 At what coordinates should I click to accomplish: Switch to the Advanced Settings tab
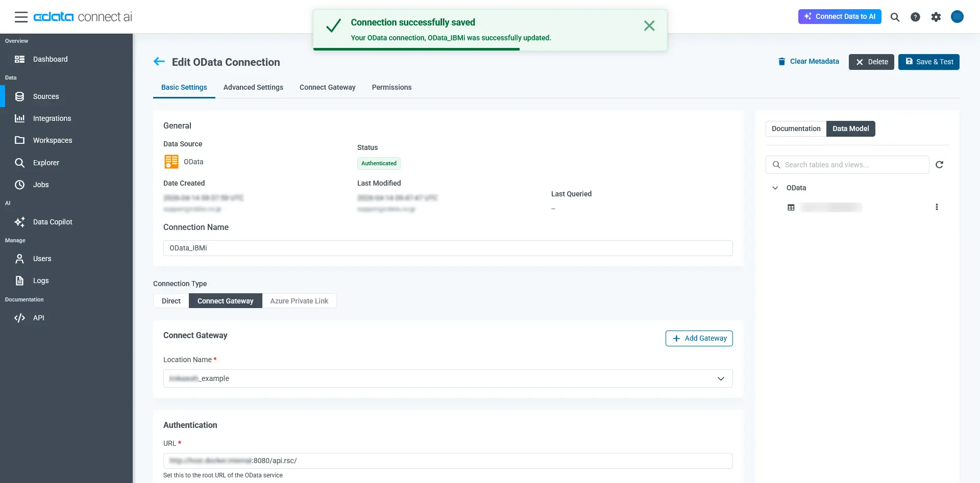click(253, 87)
